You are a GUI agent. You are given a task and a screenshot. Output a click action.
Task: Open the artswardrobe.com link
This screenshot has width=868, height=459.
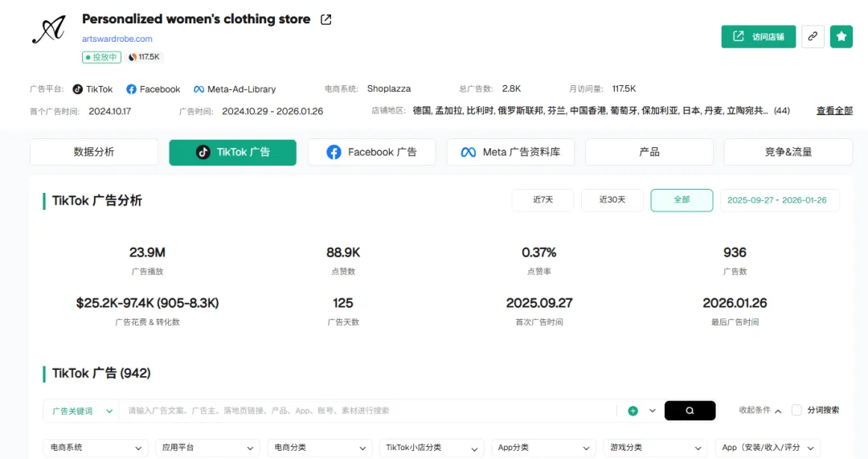[117, 39]
